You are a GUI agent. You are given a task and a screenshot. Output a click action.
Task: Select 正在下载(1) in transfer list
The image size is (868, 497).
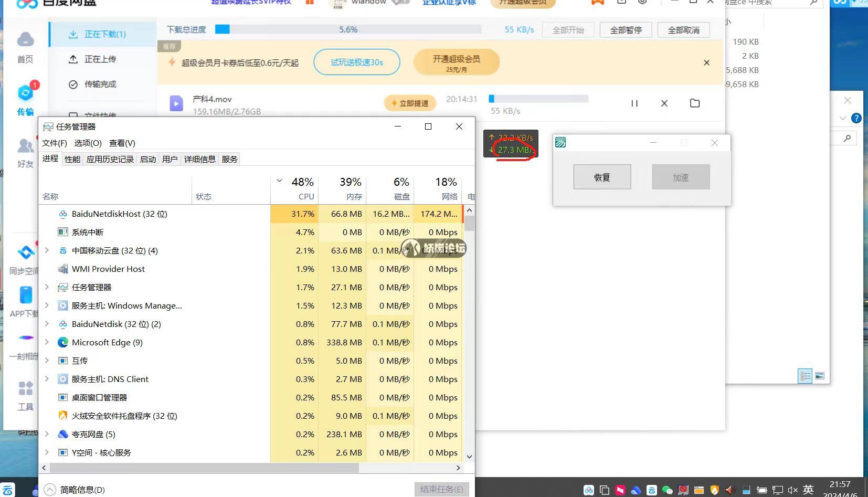[x=103, y=34]
